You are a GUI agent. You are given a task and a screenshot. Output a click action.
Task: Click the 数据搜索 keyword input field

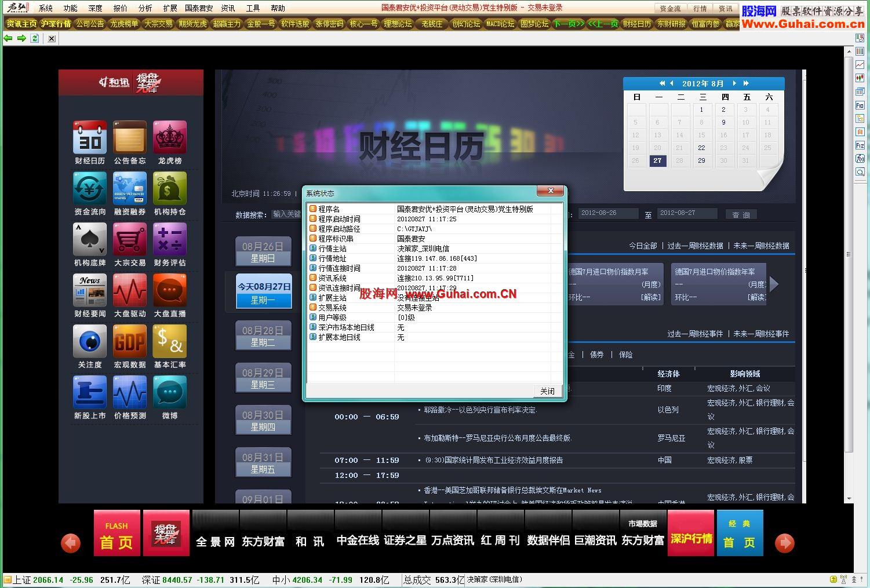[286, 214]
